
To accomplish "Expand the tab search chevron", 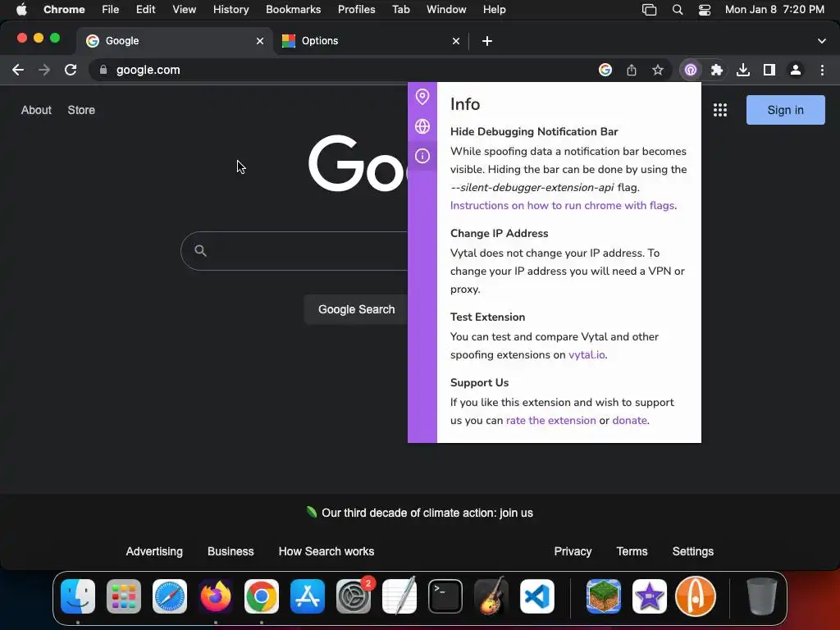I will coord(822,41).
